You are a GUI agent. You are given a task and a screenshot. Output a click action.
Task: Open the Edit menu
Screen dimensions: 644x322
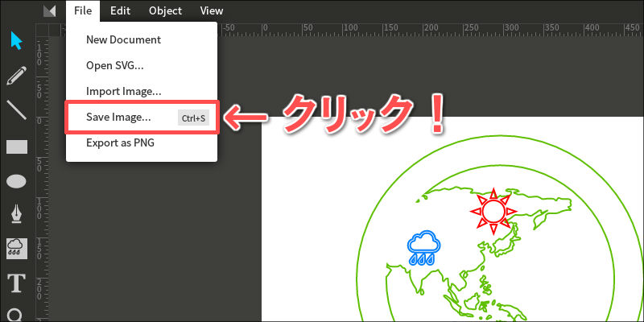click(x=120, y=11)
